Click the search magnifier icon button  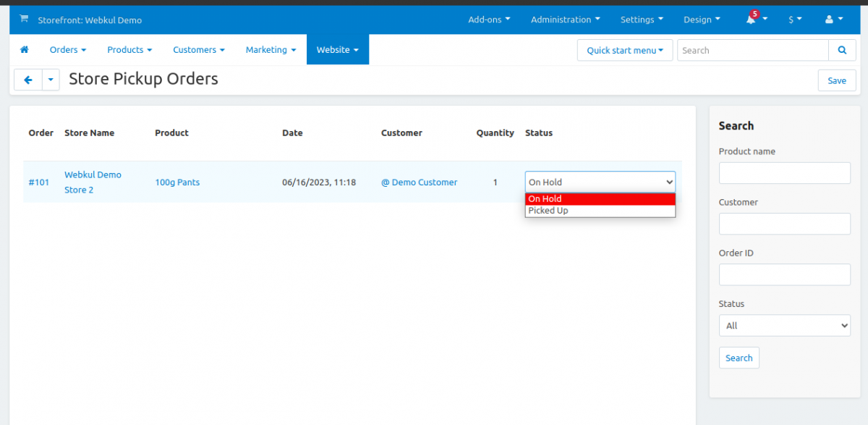click(x=842, y=51)
